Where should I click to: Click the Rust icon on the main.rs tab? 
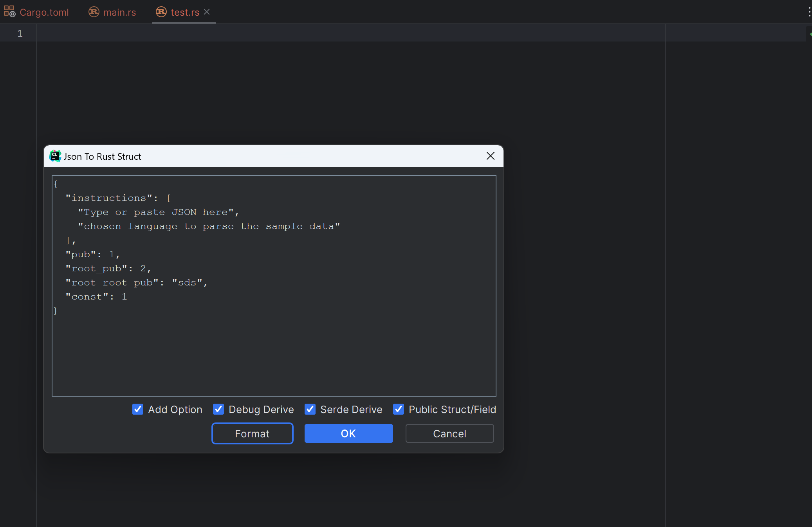click(94, 12)
